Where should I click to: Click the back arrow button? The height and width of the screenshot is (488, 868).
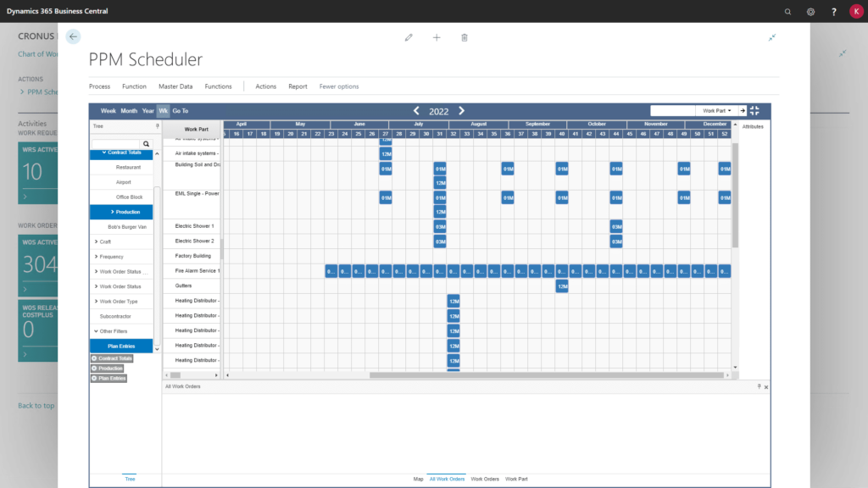(x=73, y=36)
